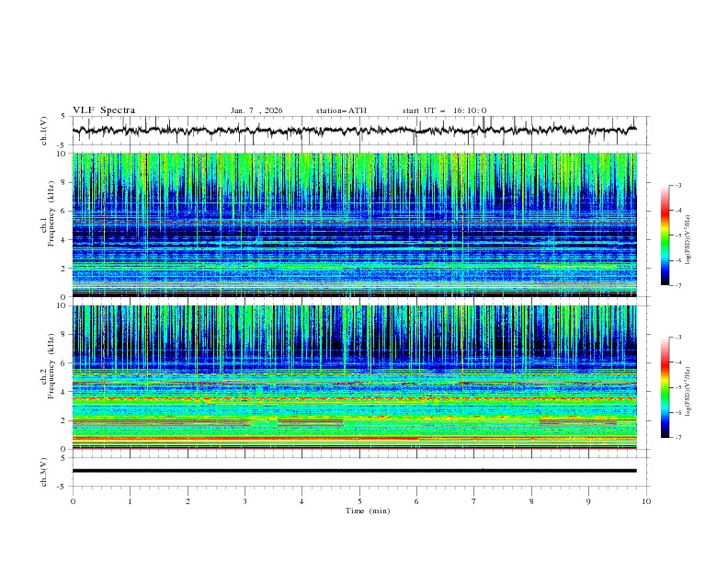Select the Jan. 7, 2026 date label
Viewport: 728px width, 563px height.
[256, 110]
